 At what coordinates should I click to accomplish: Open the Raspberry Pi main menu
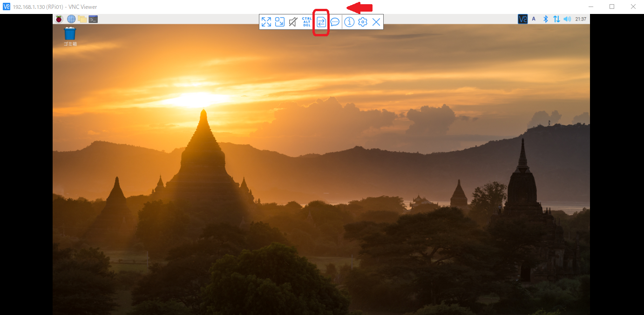[x=59, y=19]
